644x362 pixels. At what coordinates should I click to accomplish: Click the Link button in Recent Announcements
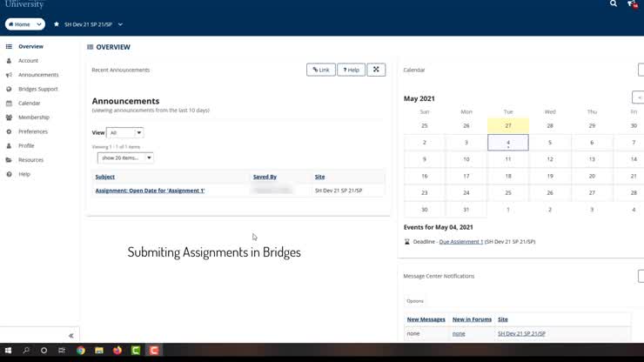click(321, 70)
